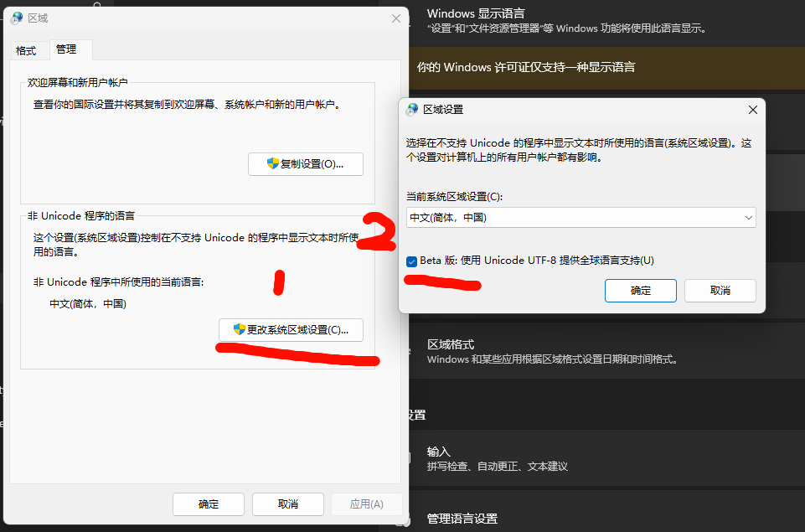The image size is (805, 532).
Task: Click Windows 显示语言 heading in Settings
Action: point(476,13)
